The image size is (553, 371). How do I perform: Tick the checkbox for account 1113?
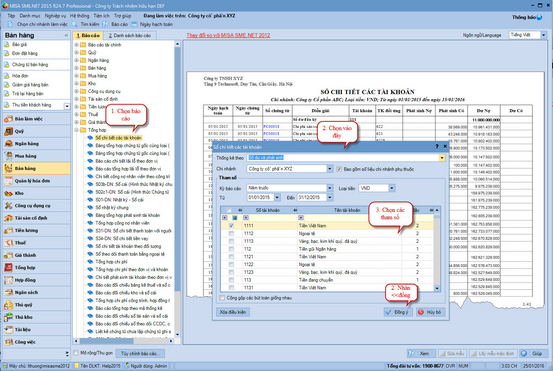click(231, 241)
